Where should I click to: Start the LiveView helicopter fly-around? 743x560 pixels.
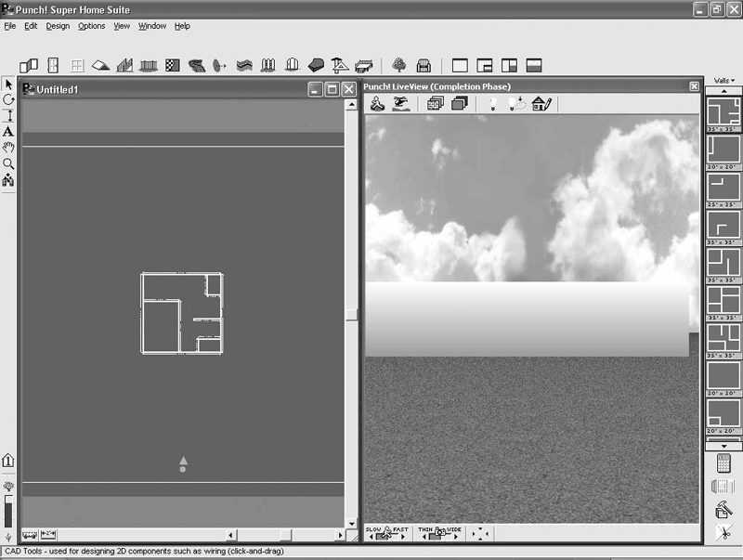401,103
